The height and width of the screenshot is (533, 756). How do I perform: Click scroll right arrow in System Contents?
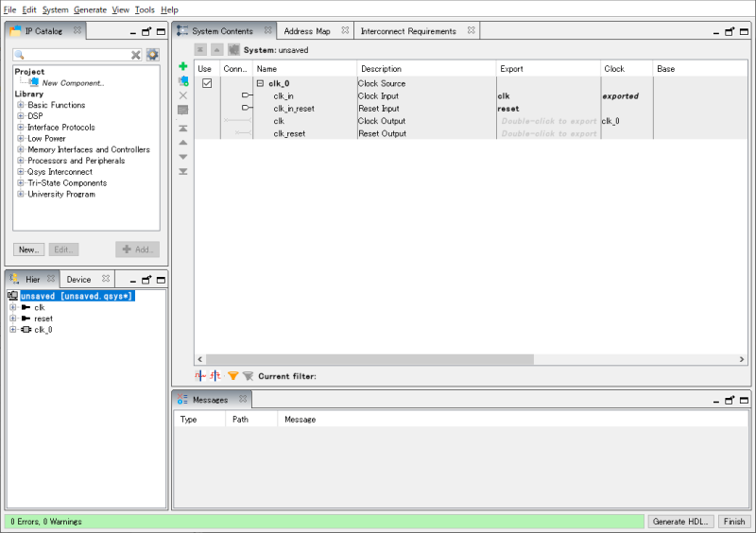[742, 359]
